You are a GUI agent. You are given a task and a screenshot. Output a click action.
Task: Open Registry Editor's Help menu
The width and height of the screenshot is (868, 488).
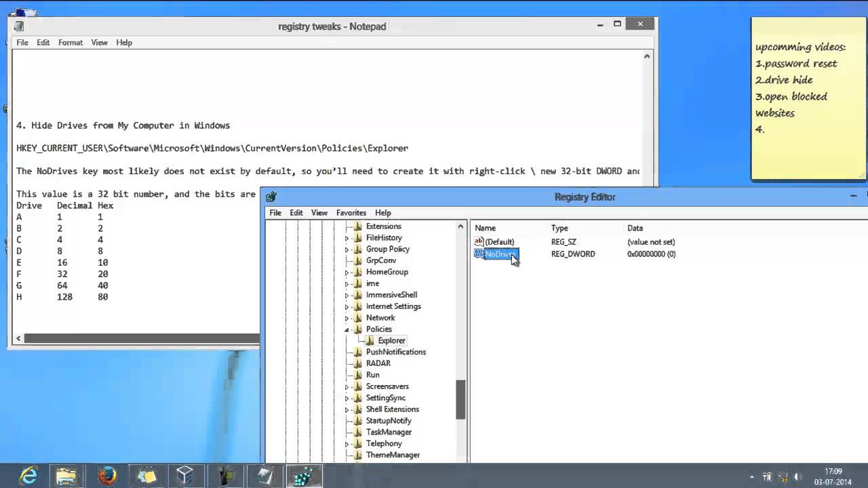383,213
